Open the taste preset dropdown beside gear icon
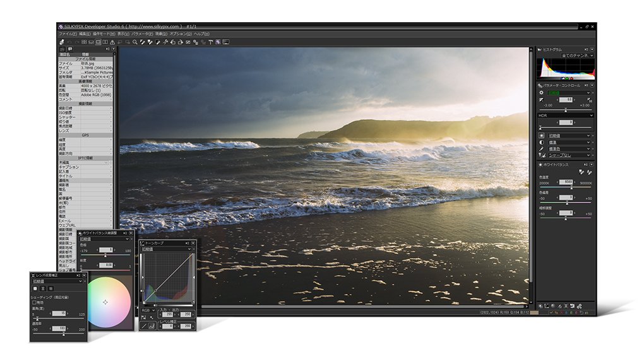This screenshot has height=364, width=644. (x=569, y=93)
